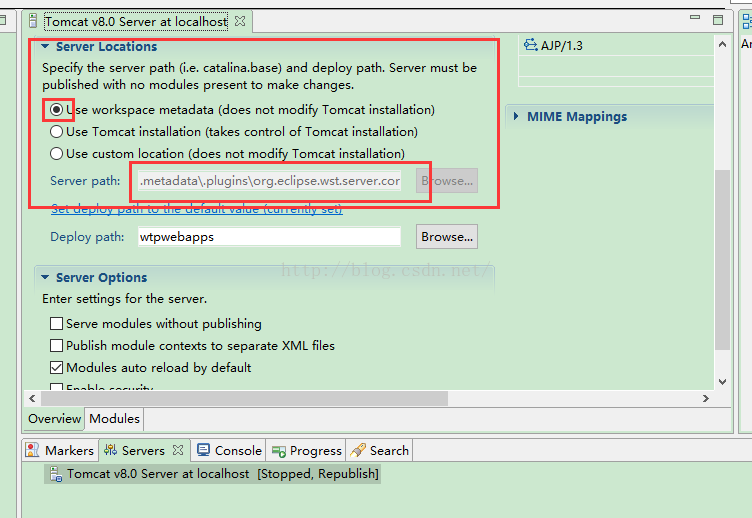The width and height of the screenshot is (752, 518).
Task: Click the Console view icon
Action: (x=203, y=450)
